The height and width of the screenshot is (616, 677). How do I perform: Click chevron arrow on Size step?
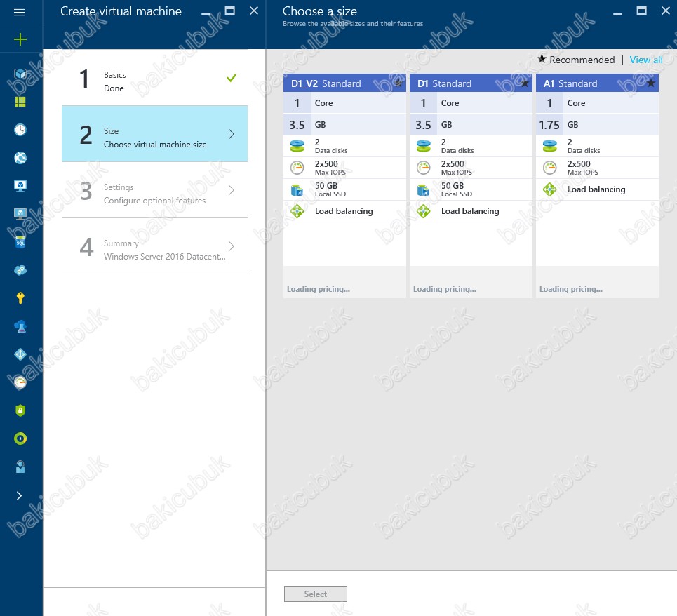[x=232, y=134]
